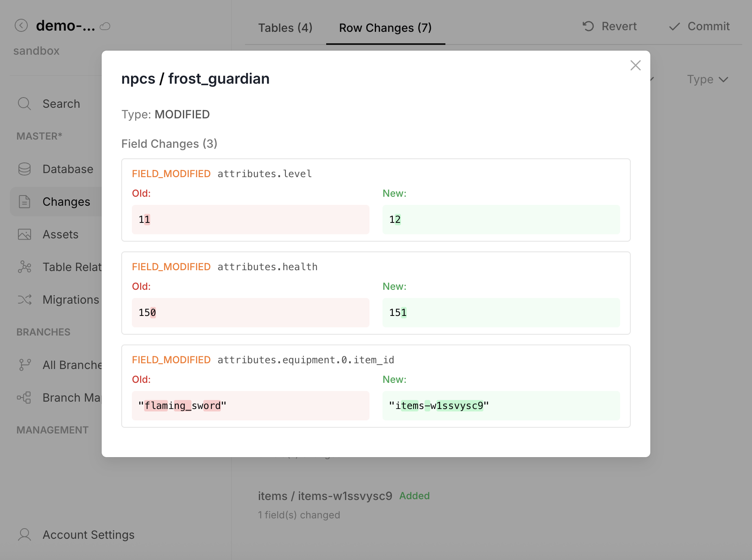Viewport: 752px width, 560px height.
Task: Click the back arrow beside the demo project name
Action: tap(21, 26)
